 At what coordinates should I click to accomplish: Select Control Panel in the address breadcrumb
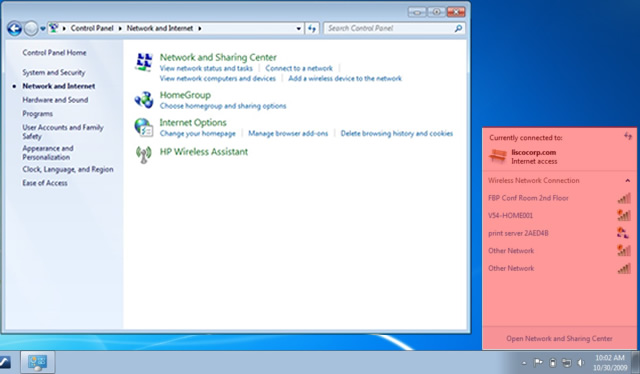92,28
